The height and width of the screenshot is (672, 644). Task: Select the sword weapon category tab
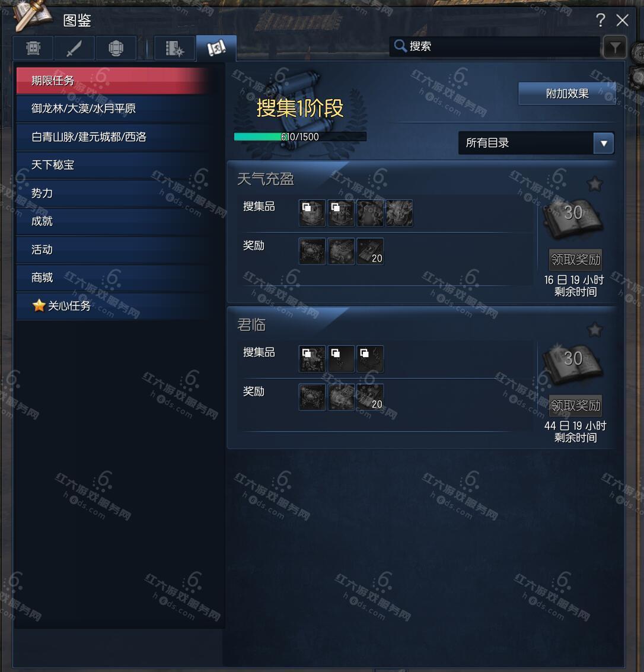coord(74,48)
